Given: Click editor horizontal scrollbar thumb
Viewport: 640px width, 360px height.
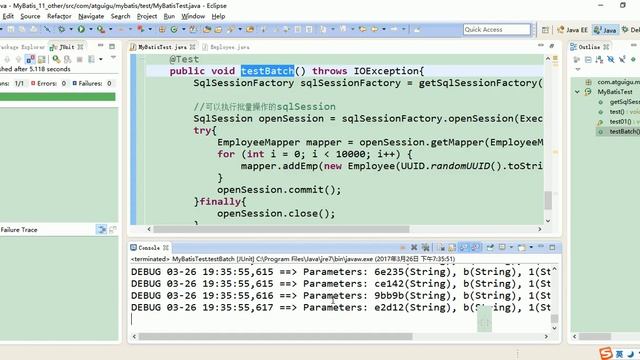Looking at the screenshot, I should (281, 229).
